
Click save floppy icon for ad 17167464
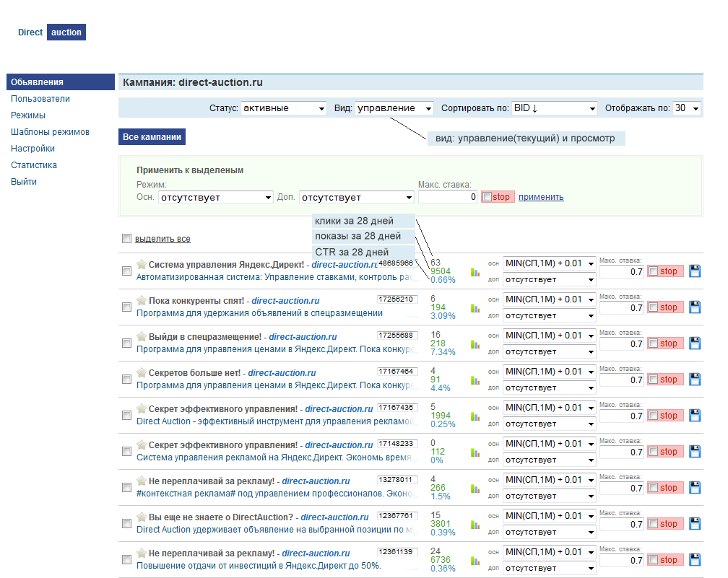[x=695, y=380]
